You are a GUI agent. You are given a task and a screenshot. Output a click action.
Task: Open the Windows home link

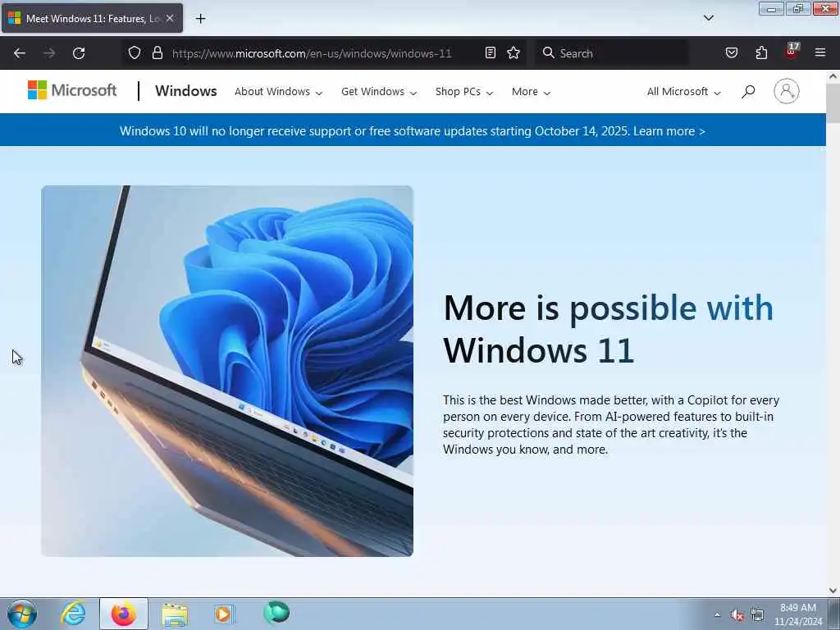(186, 91)
